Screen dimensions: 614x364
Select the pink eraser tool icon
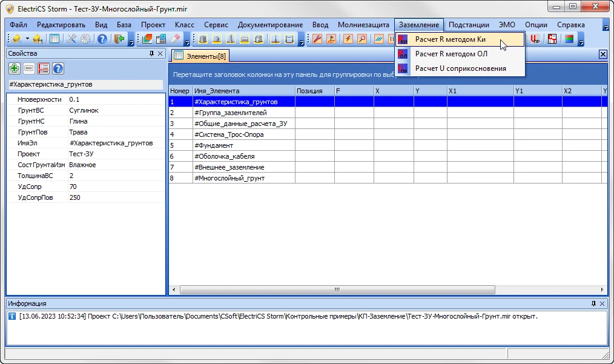coord(176,39)
